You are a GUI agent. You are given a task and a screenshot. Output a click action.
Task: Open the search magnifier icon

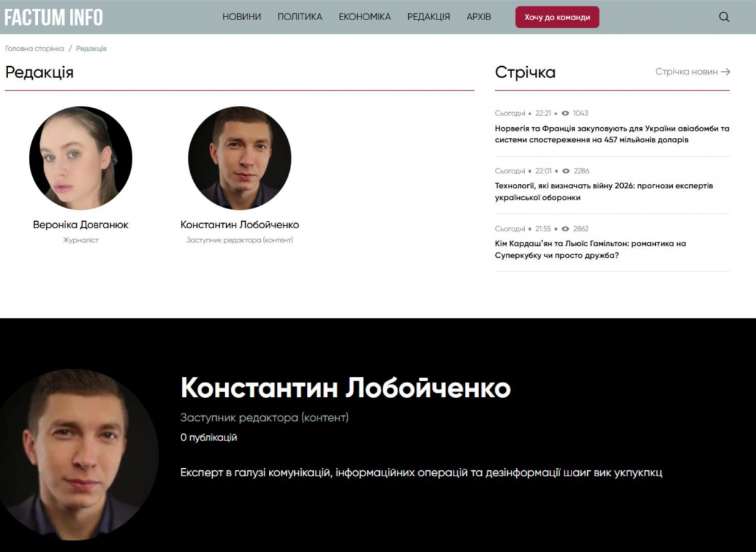pyautogui.click(x=724, y=17)
